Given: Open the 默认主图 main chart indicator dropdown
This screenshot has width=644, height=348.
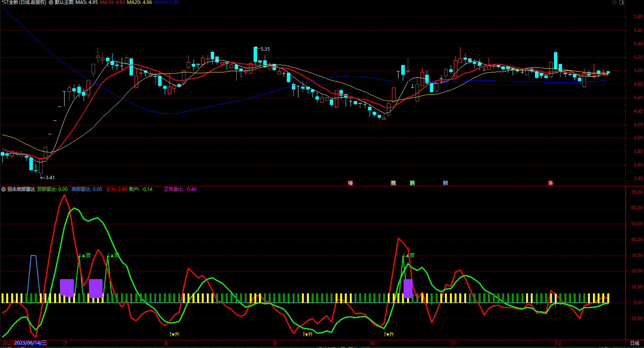Looking at the screenshot, I should pyautogui.click(x=51, y=2).
